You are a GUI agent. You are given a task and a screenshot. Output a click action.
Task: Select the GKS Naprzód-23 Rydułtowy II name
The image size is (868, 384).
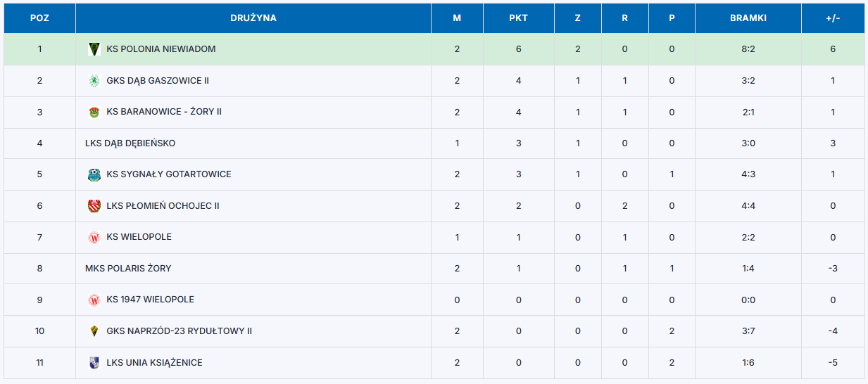tap(180, 331)
